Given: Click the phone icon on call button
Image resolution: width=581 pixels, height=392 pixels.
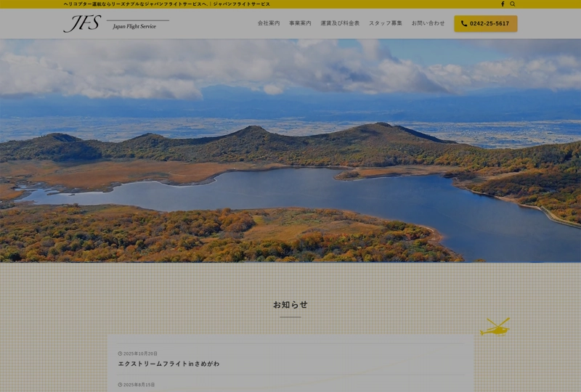Looking at the screenshot, I should (464, 24).
